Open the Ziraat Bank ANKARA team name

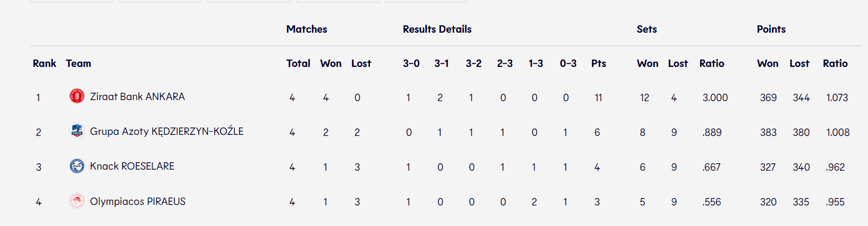coord(137,97)
